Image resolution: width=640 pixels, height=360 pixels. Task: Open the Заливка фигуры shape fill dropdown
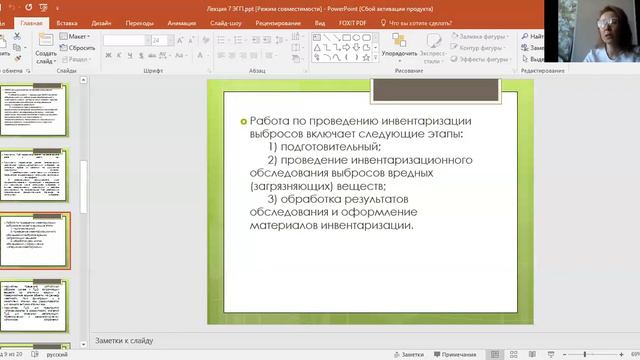pos(480,36)
